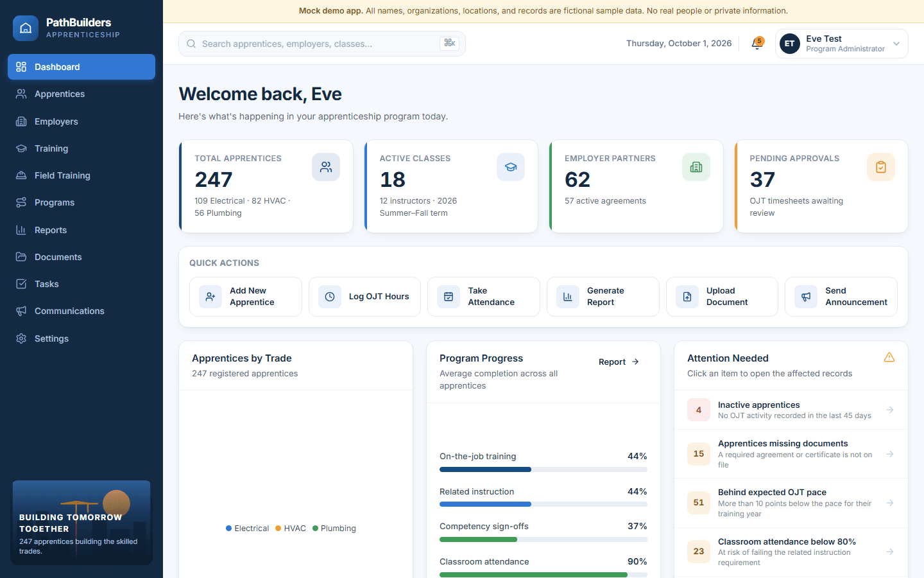
Task: Open Apprentices missing documents arrow
Action: [x=890, y=454]
